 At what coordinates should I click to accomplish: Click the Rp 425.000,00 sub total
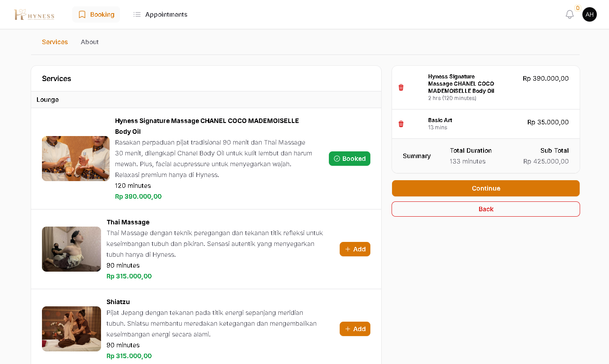point(546,161)
